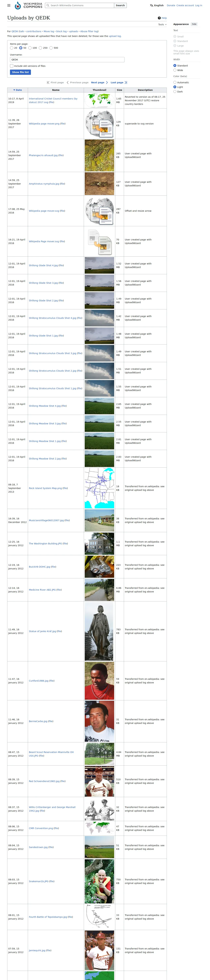Select 100 items per page
The image size is (210, 980).
[30, 48]
